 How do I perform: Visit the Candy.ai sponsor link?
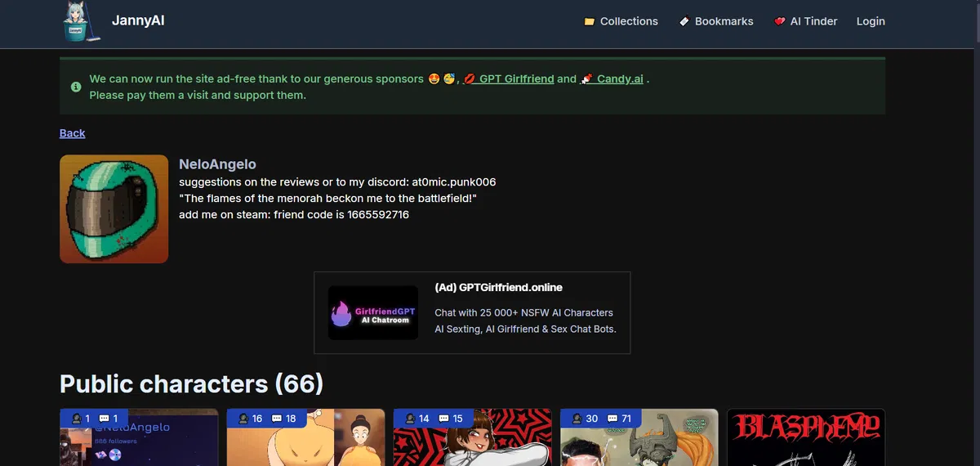click(x=612, y=79)
